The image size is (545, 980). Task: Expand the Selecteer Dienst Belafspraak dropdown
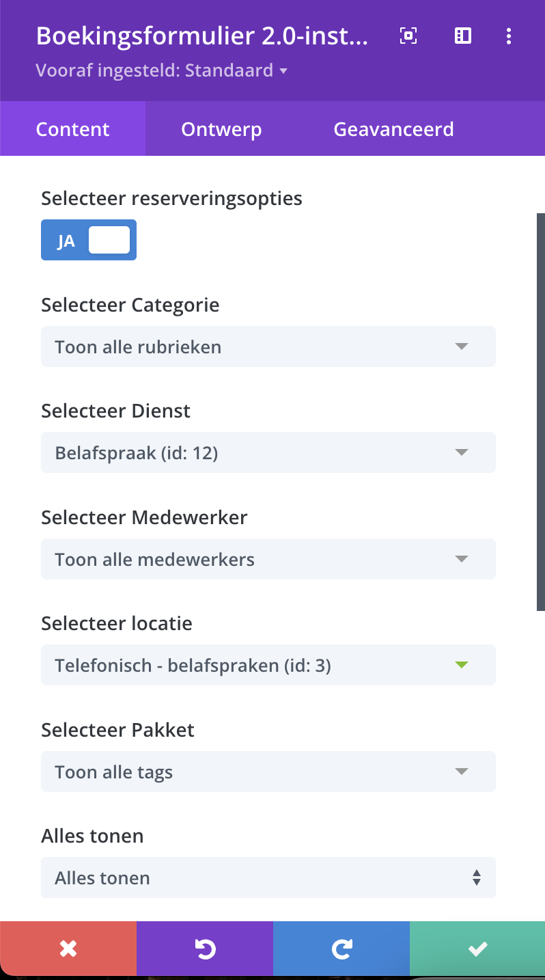(x=268, y=452)
